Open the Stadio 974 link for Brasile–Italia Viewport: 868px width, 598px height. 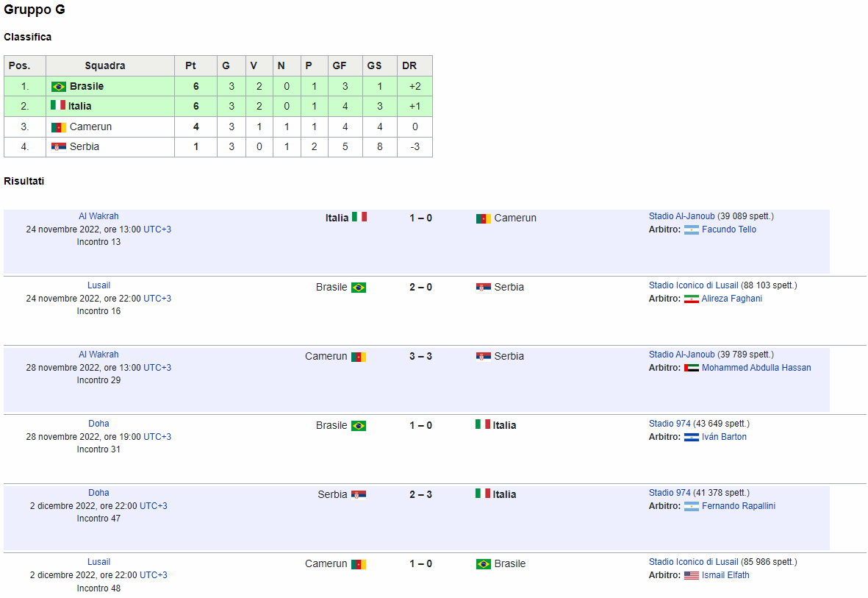[x=670, y=424]
